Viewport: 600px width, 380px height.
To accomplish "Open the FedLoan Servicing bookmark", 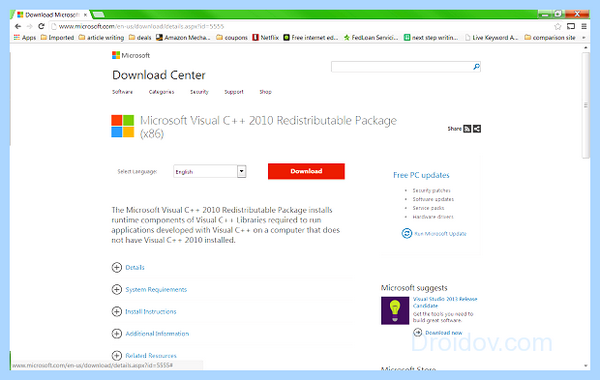I will (371, 38).
